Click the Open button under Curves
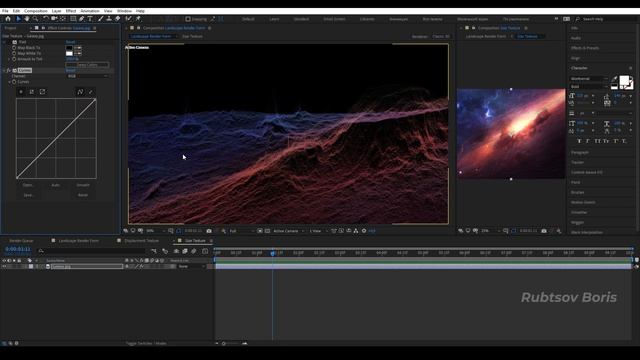The width and height of the screenshot is (640, 360). (x=28, y=185)
